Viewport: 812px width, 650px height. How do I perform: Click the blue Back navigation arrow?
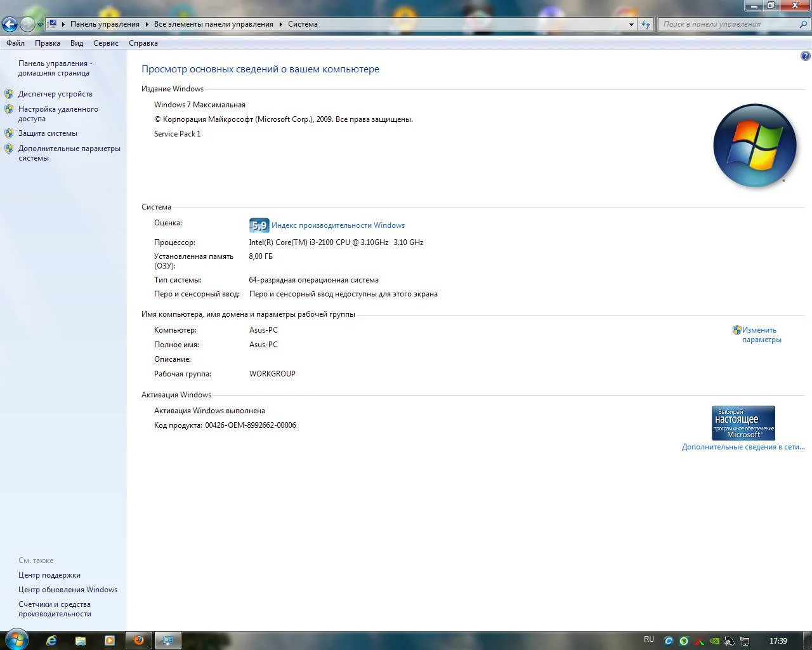coord(10,24)
